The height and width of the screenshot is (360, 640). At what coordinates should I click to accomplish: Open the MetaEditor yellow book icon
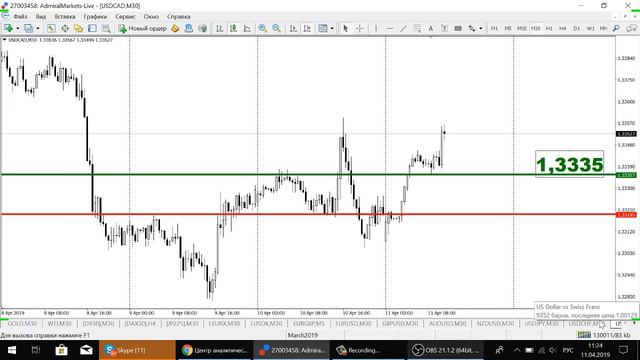click(175, 28)
